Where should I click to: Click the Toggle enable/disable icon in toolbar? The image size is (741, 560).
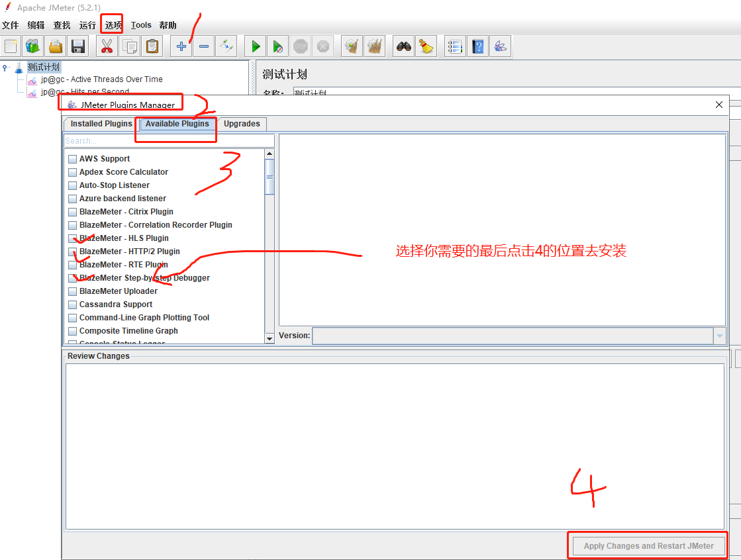[226, 46]
